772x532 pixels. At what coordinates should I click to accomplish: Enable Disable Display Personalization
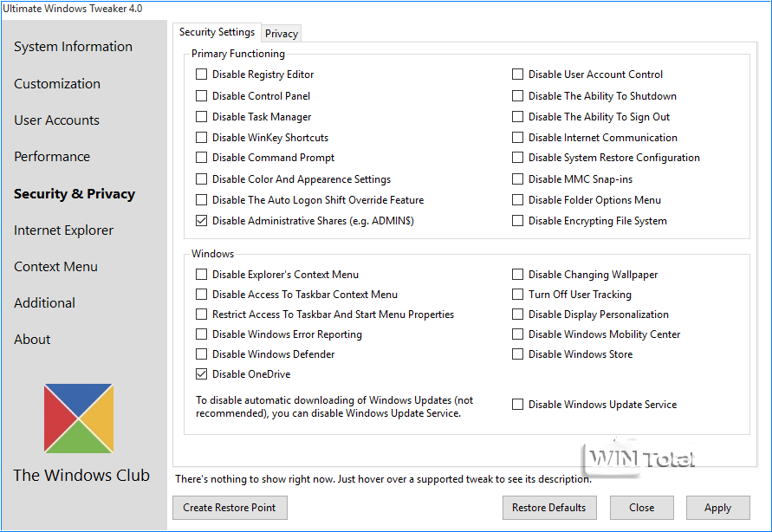pyautogui.click(x=517, y=314)
